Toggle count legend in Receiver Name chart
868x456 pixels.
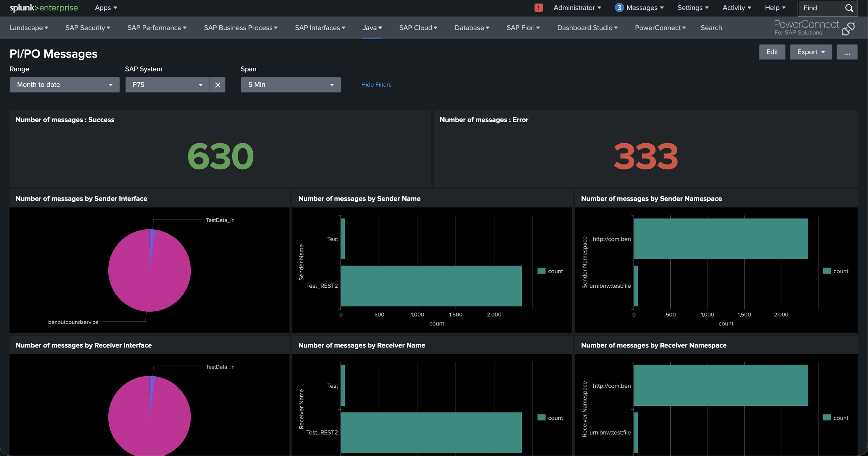tap(550, 418)
